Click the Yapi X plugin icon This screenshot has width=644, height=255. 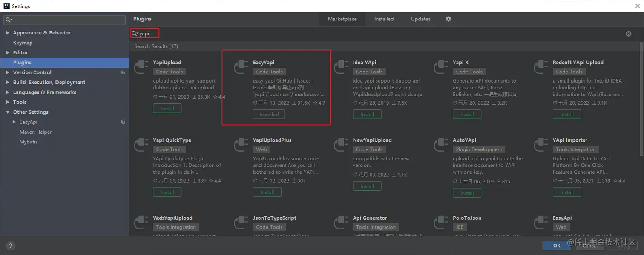(x=441, y=67)
